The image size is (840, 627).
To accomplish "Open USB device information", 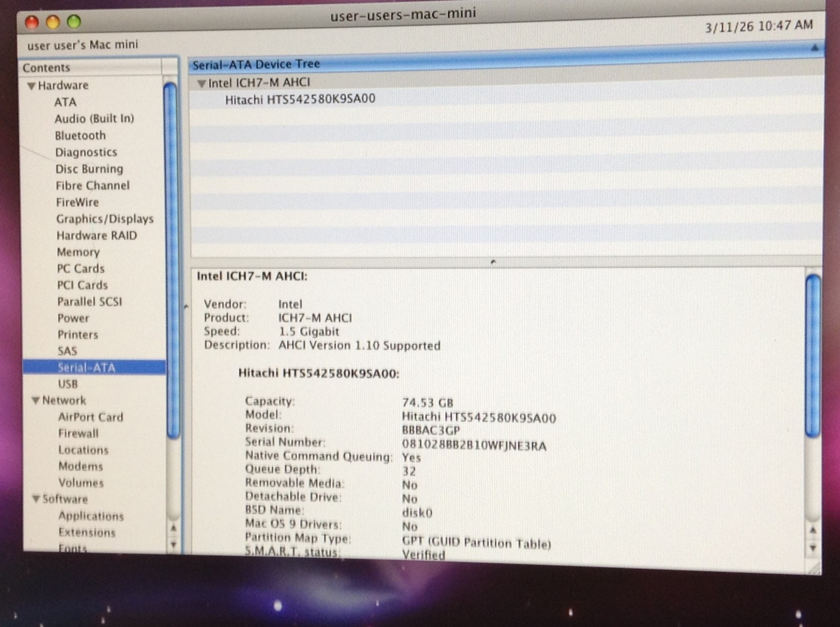I will tap(68, 384).
